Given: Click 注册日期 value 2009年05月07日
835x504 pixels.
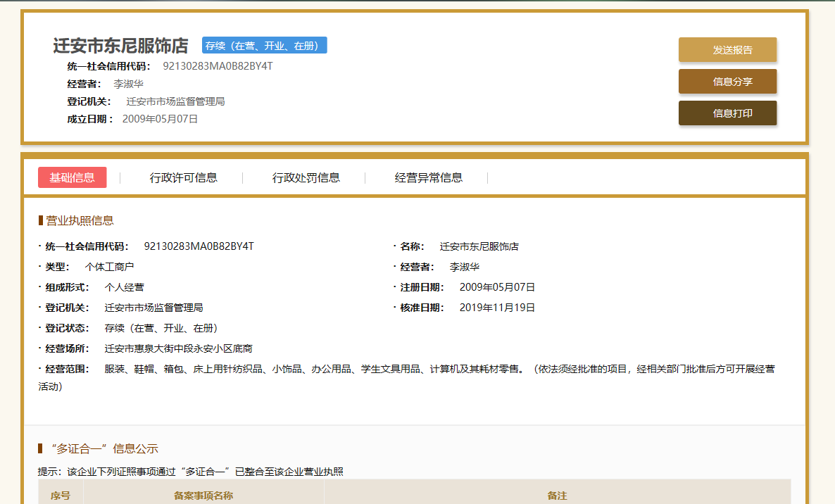Looking at the screenshot, I should click(x=497, y=287).
